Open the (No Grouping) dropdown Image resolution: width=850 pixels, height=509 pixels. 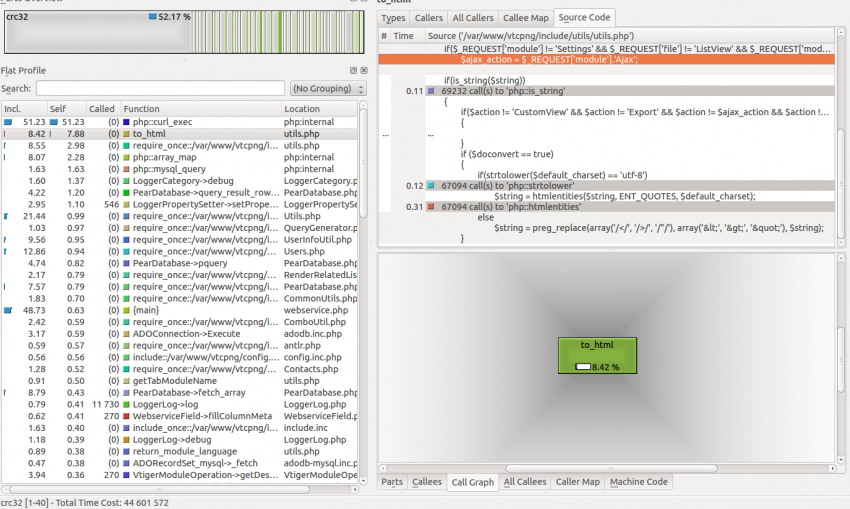click(x=328, y=89)
